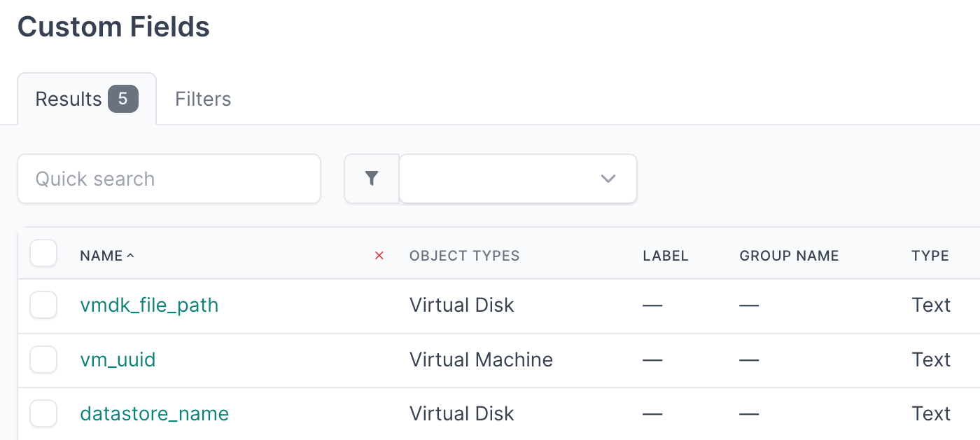Sort by the Label column header
980x440 pixels.
click(665, 256)
